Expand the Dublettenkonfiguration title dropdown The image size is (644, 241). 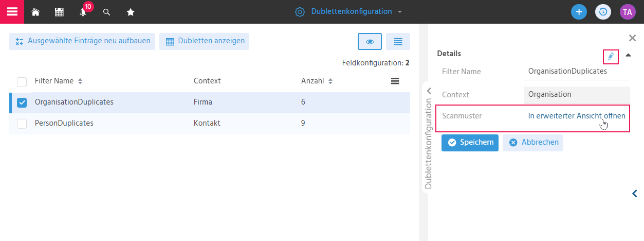[x=400, y=12]
